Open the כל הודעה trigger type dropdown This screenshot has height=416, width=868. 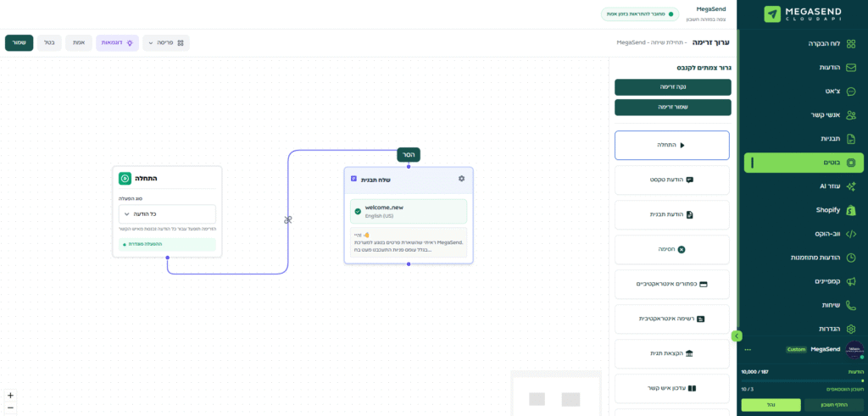point(167,214)
